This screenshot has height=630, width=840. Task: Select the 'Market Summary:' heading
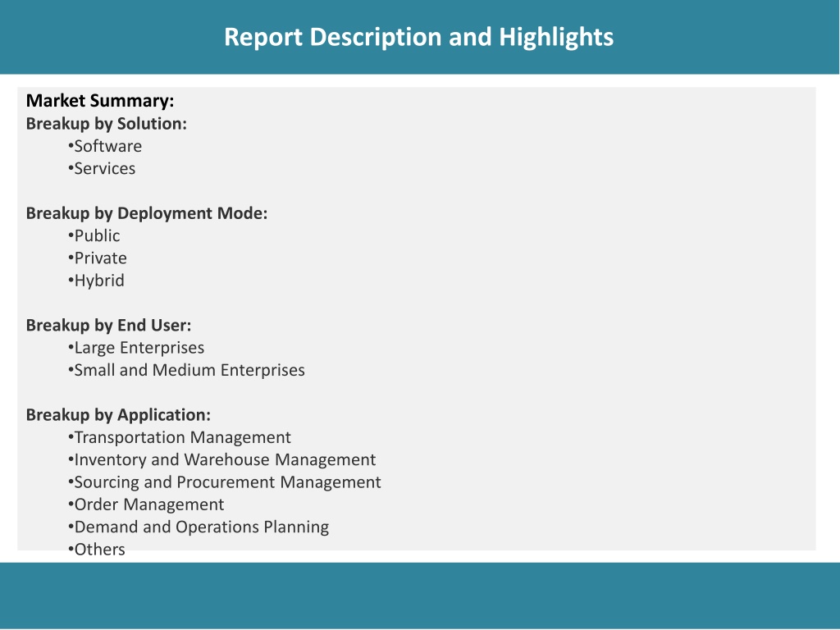pyautogui.click(x=100, y=101)
